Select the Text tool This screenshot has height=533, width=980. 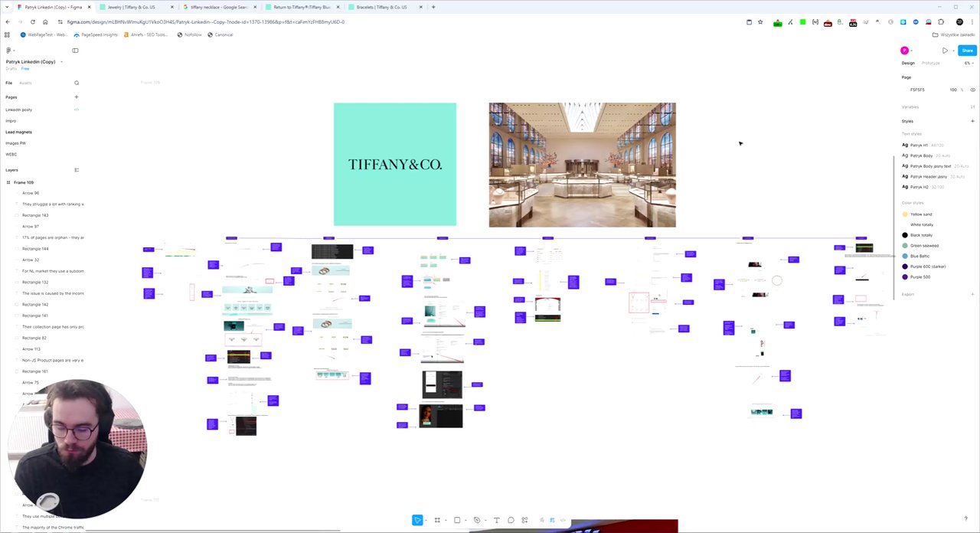pos(496,520)
